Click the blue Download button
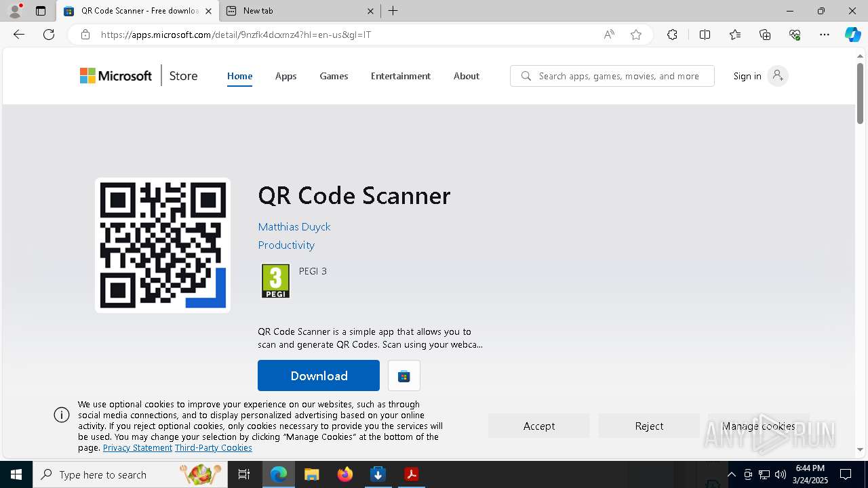Screen dimensions: 868x488 point(319,375)
